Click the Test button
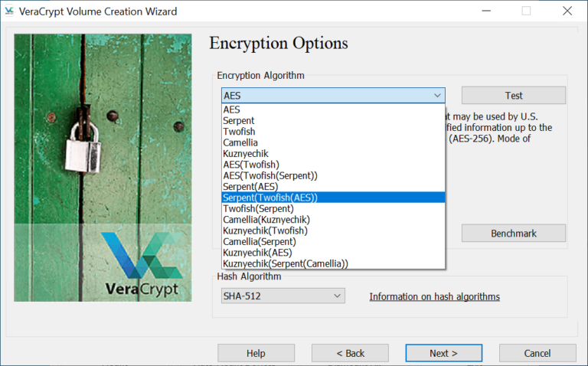 pos(514,96)
